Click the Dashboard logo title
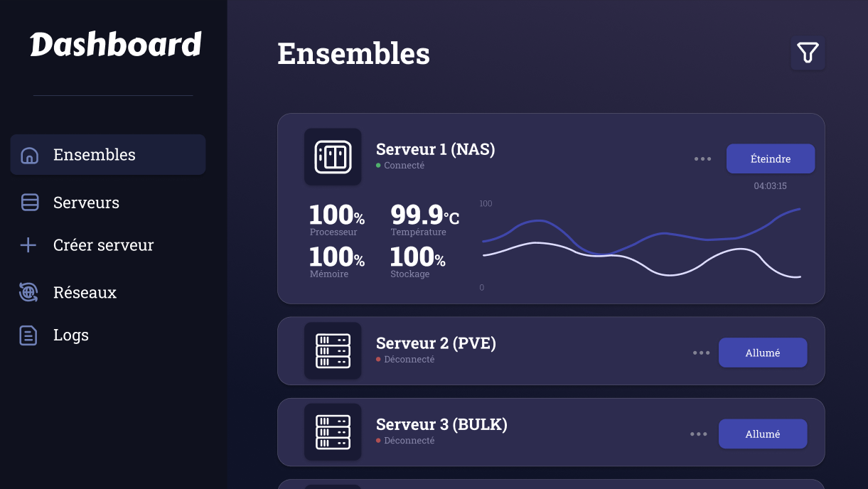 pyautogui.click(x=116, y=45)
